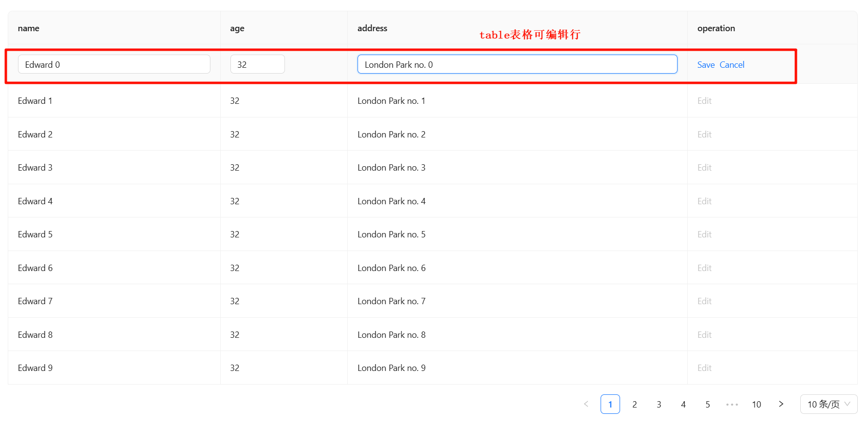Viewport: 868px width, 428px height.
Task: Click the address column header
Action: (x=372, y=28)
